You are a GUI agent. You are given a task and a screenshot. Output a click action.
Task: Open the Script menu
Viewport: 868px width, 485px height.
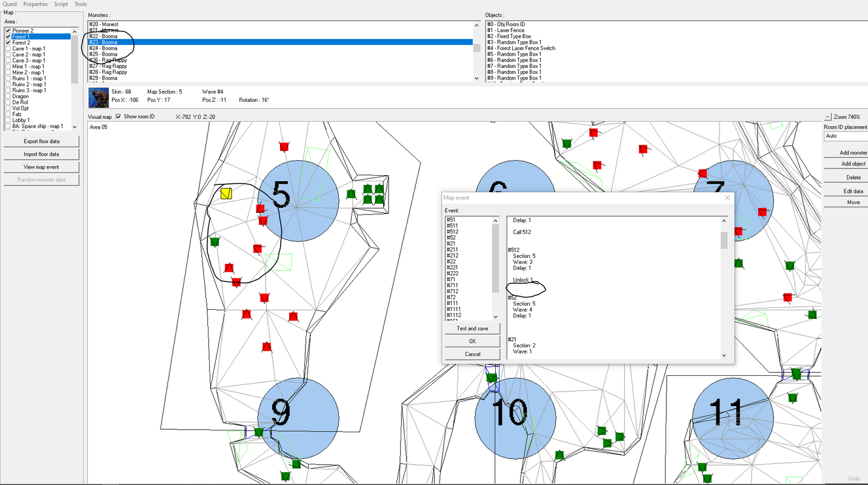61,4
